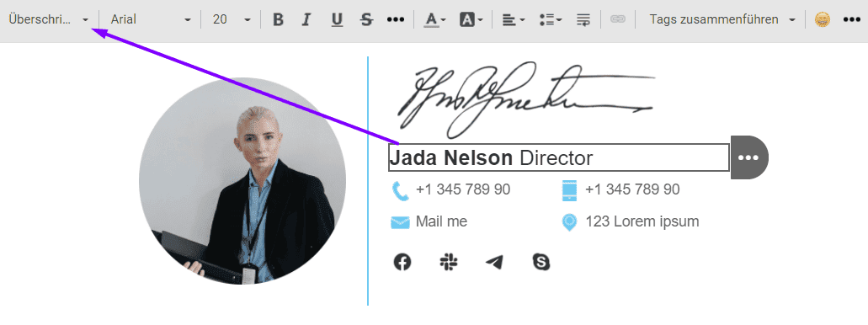Toggle bold formatting
868x325 pixels.
278,20
